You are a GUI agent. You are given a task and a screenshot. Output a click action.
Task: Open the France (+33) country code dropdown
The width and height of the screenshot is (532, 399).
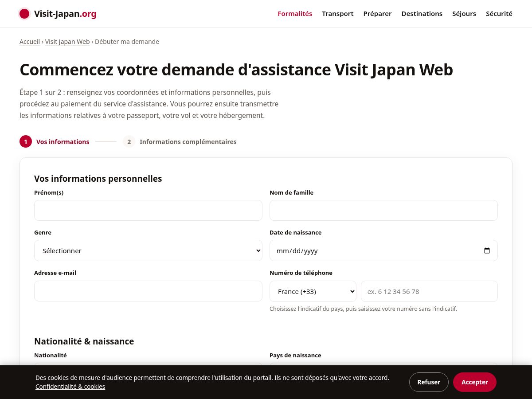point(313,291)
